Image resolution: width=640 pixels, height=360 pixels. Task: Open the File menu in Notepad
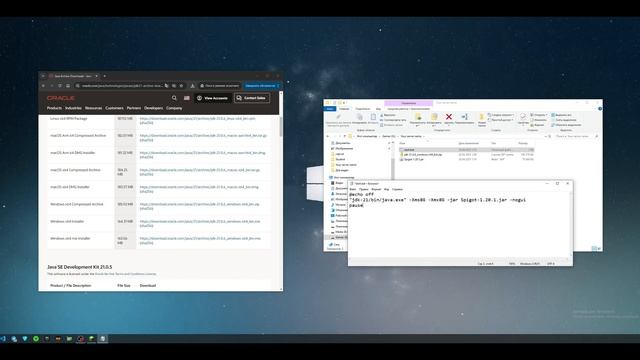[353, 189]
